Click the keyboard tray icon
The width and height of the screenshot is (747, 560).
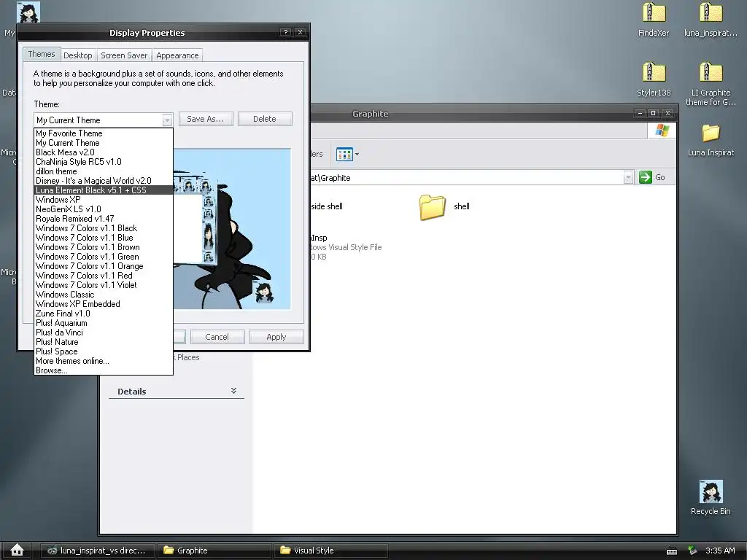tap(672, 551)
